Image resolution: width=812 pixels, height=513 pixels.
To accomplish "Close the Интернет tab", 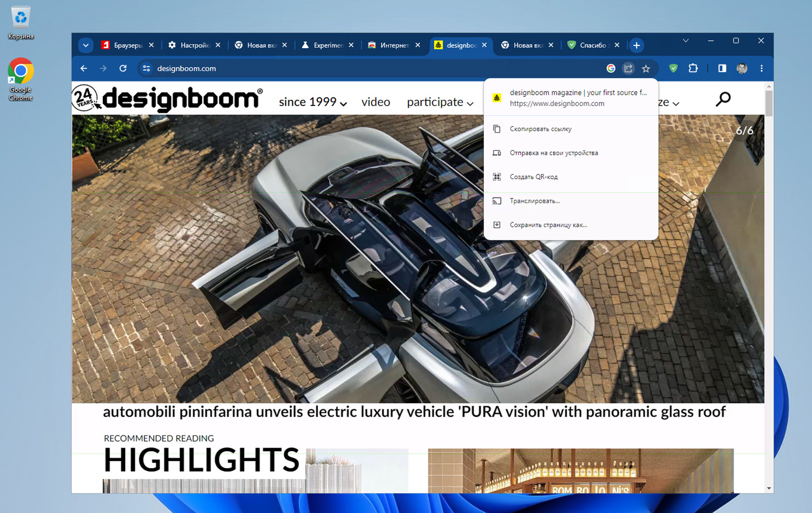I will (x=418, y=45).
